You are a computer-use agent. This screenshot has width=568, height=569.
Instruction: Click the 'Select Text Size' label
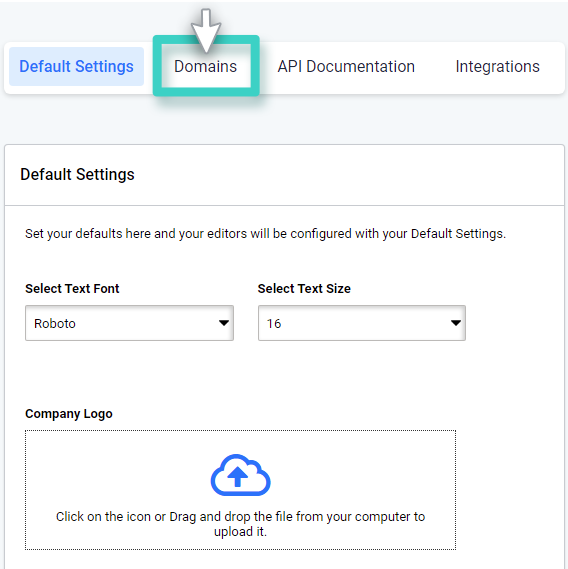304,288
